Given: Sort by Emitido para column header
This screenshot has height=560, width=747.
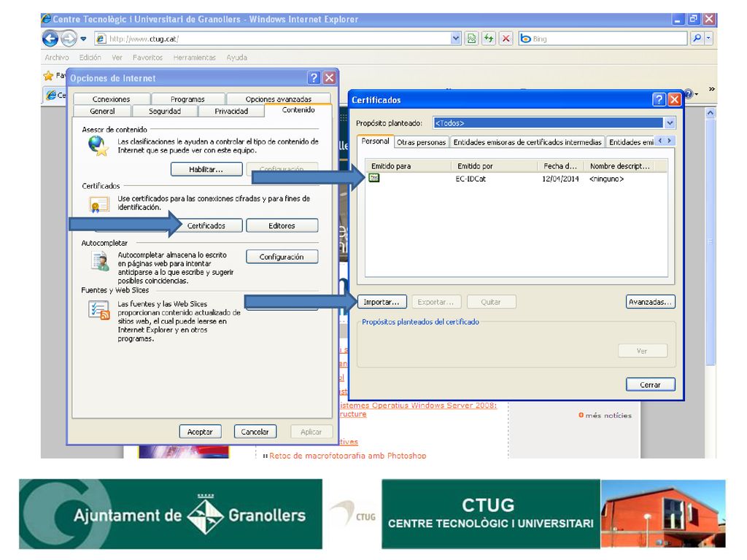Looking at the screenshot, I should coord(409,166).
